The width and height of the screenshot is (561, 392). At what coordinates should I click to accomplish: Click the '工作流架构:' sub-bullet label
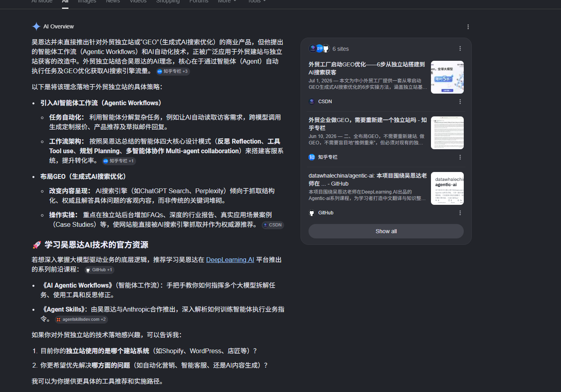pyautogui.click(x=67, y=141)
